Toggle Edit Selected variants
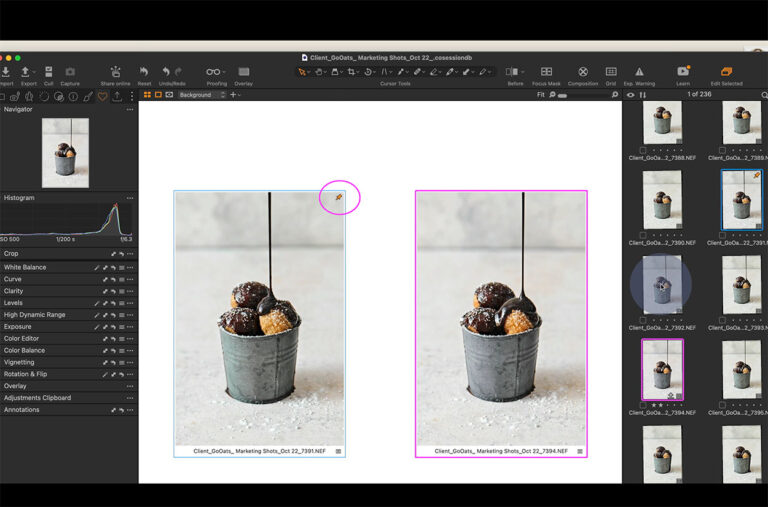This screenshot has height=507, width=768. click(x=726, y=72)
